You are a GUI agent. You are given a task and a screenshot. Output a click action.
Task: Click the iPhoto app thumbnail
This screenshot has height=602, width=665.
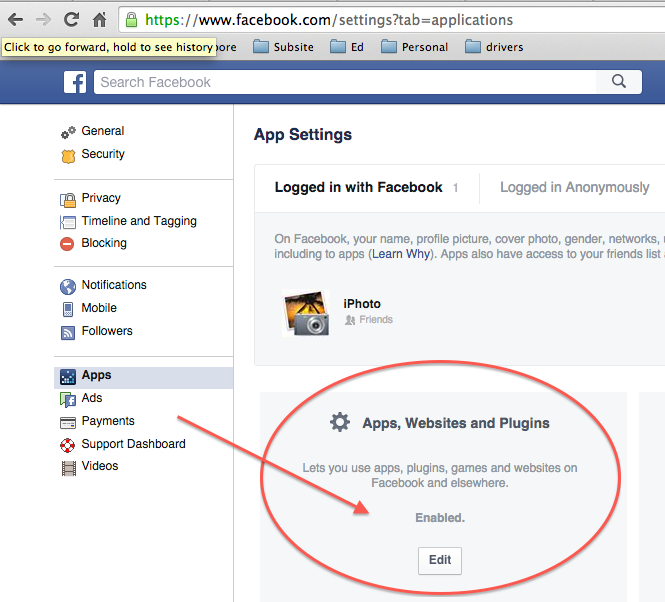coord(306,313)
